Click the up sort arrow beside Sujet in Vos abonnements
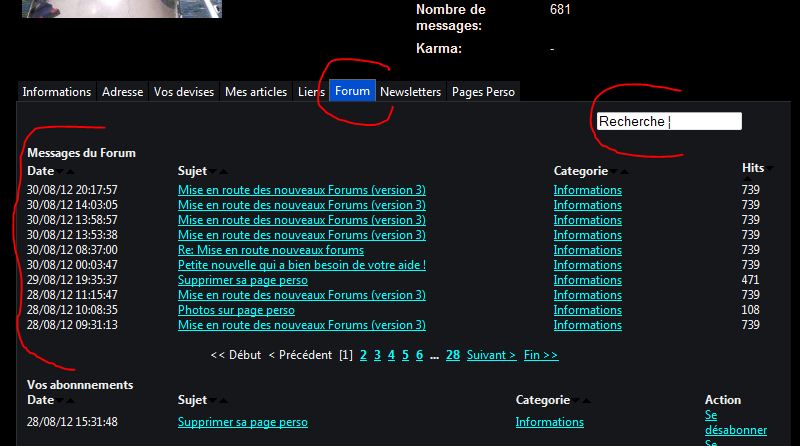800x446 pixels. click(x=223, y=401)
